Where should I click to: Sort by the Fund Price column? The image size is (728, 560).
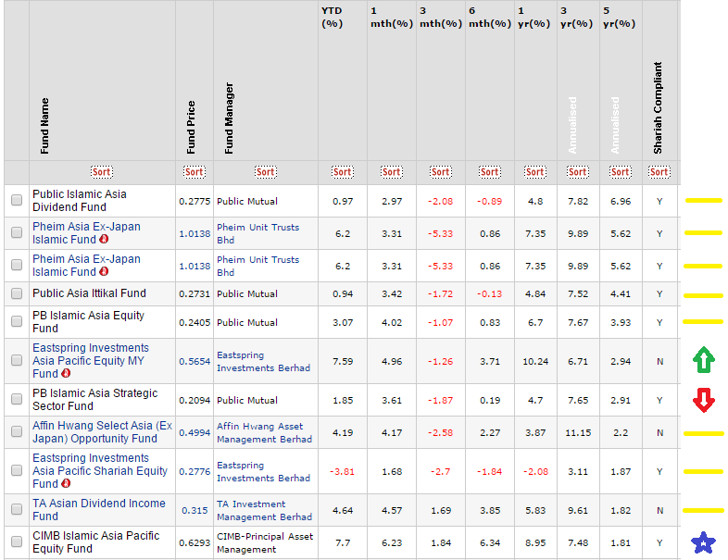click(195, 172)
